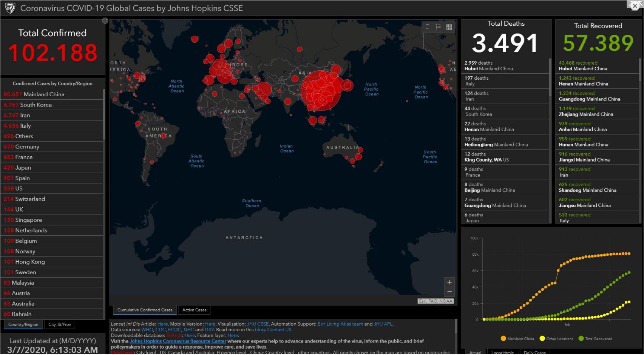This screenshot has height=355, width=644.
Task: Open the Mobile Version Here link
Action: coord(210,324)
